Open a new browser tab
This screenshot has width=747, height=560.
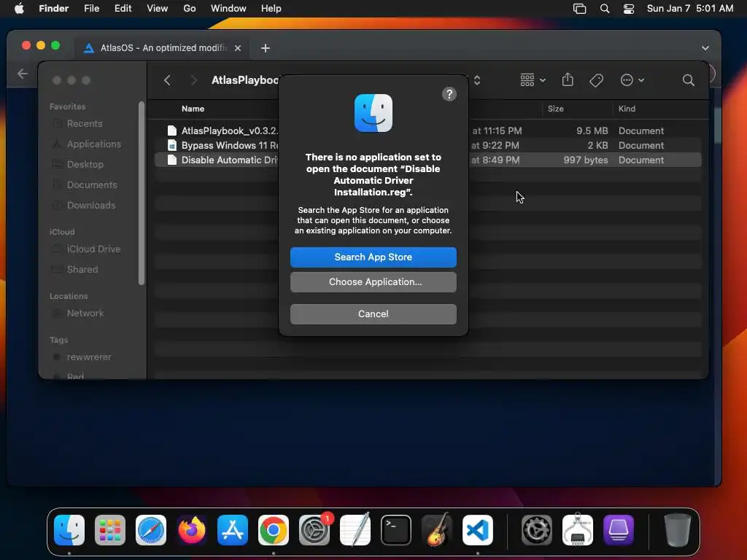(266, 48)
